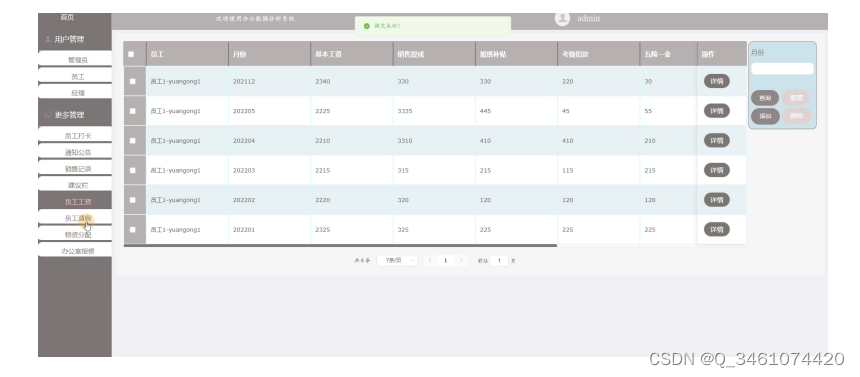Viewport: 860px width, 377px height.
Task: Check the row for month 202112
Action: 132,81
